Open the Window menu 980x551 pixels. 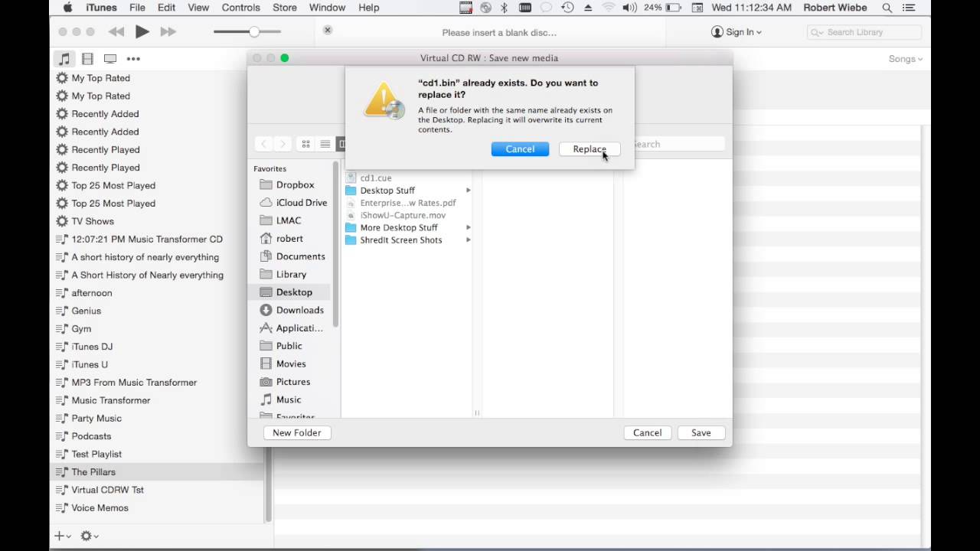pos(327,8)
